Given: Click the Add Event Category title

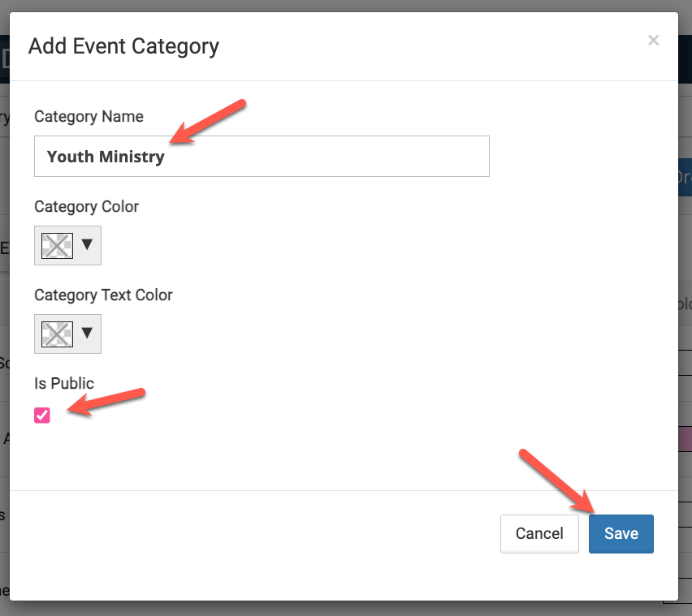Looking at the screenshot, I should pos(123,46).
